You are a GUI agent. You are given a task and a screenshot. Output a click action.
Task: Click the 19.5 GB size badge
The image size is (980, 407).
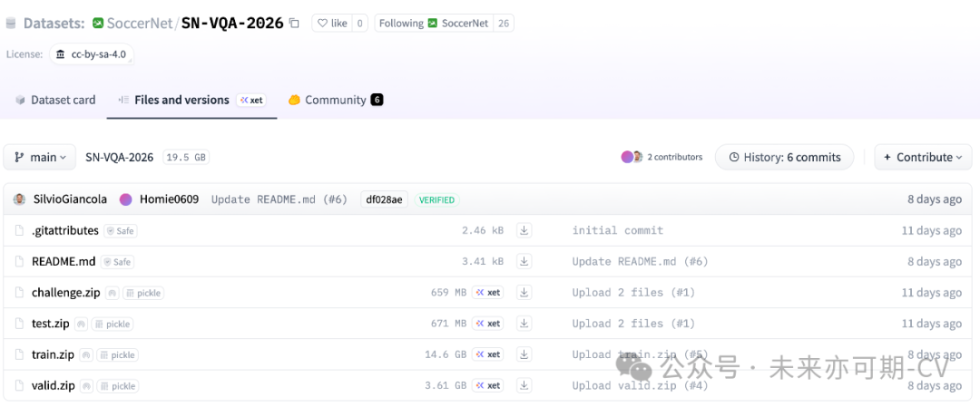[x=186, y=158]
